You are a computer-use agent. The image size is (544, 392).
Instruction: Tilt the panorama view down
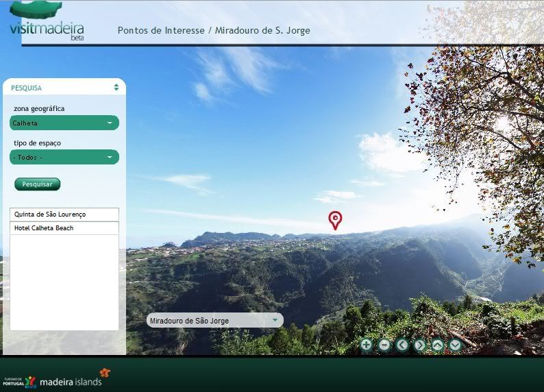tap(456, 345)
